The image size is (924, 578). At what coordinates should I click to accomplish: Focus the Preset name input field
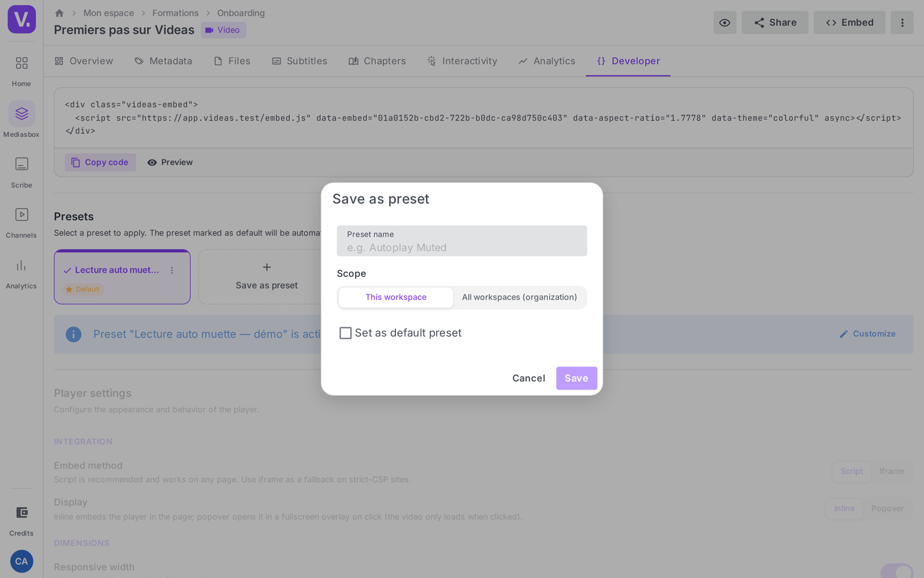(x=462, y=241)
